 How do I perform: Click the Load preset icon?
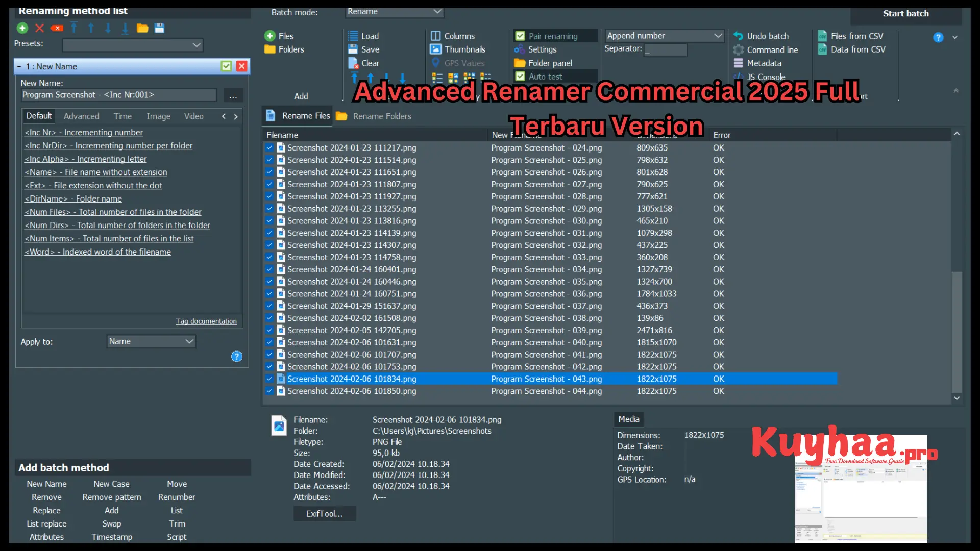pos(142,28)
